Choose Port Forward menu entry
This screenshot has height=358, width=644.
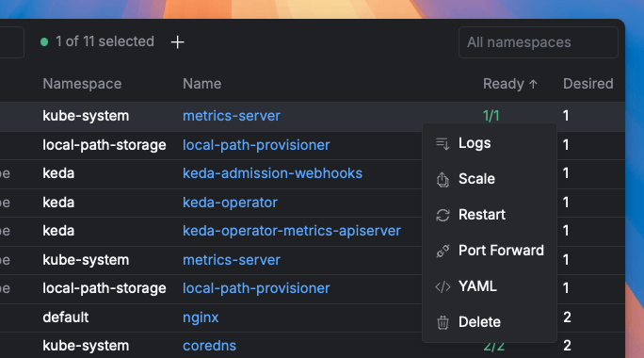click(x=490, y=251)
